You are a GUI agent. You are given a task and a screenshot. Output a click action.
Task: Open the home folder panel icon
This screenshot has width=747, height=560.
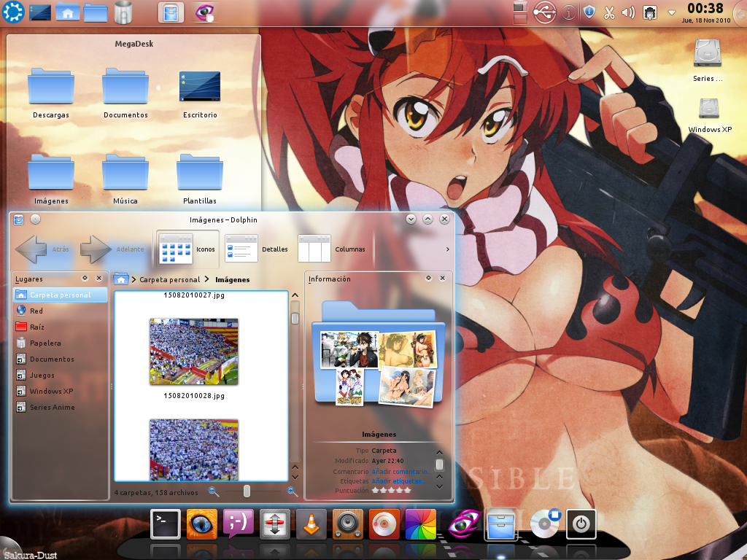point(68,12)
